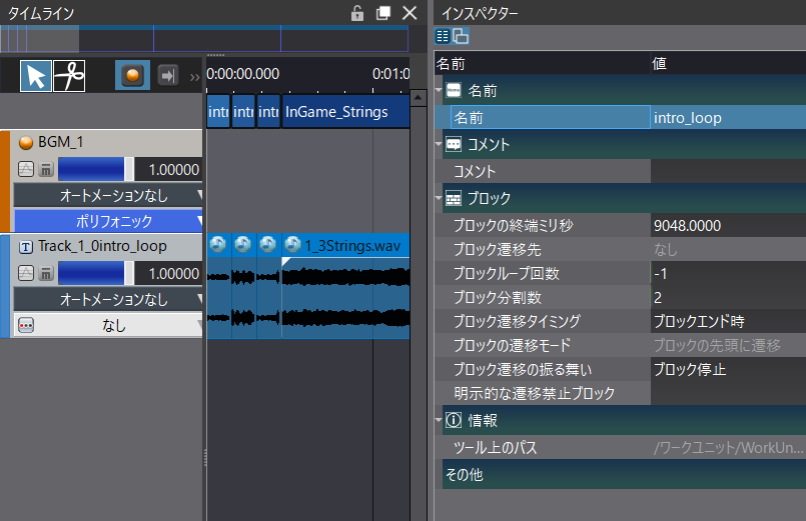Select the ブロックの遷移モード property row

coord(620,345)
